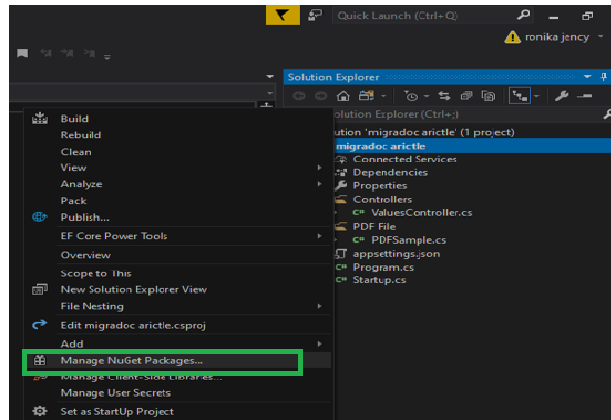This screenshot has height=420, width=611.
Task: Click the Collapse All icon in Solution Explorer
Action: pyautogui.click(x=466, y=96)
